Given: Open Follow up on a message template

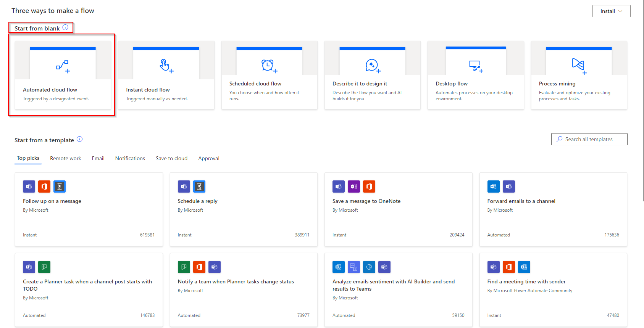Looking at the screenshot, I should coord(52,201).
